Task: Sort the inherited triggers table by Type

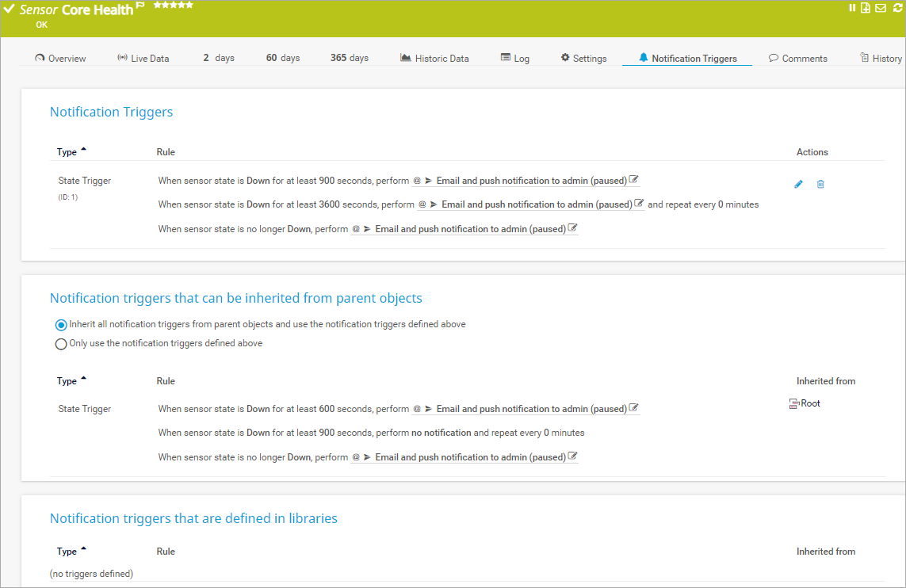Action: tap(67, 381)
